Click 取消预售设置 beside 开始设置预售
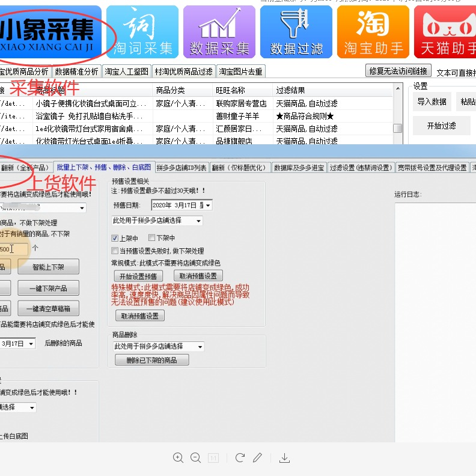Screen dimensions: 476x476 [x=198, y=276]
